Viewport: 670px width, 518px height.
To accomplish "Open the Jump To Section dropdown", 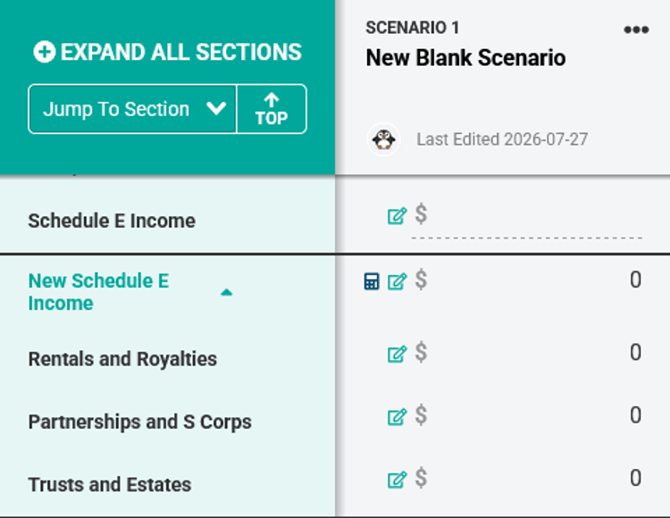I will (x=132, y=109).
